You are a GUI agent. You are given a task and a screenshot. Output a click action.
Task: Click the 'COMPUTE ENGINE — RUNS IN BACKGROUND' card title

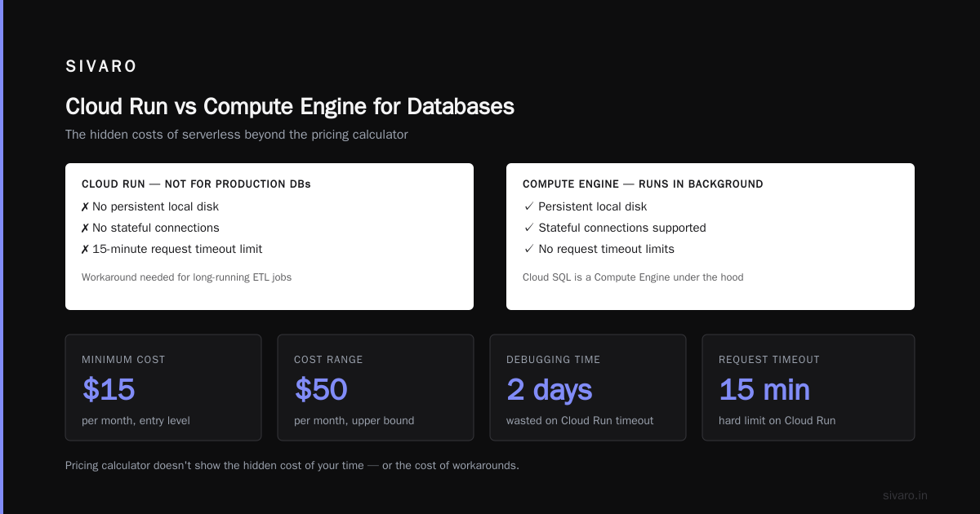point(643,184)
